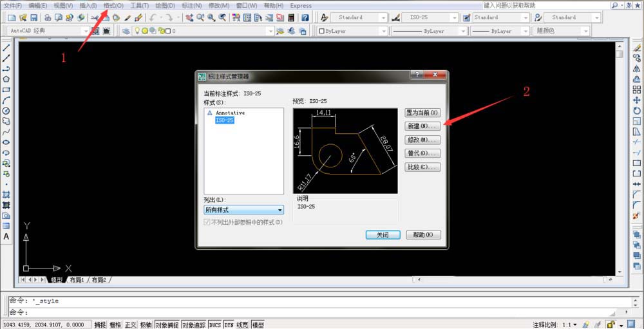Open the Standard table style dropdown
The width and height of the screenshot is (644, 329).
500,17
